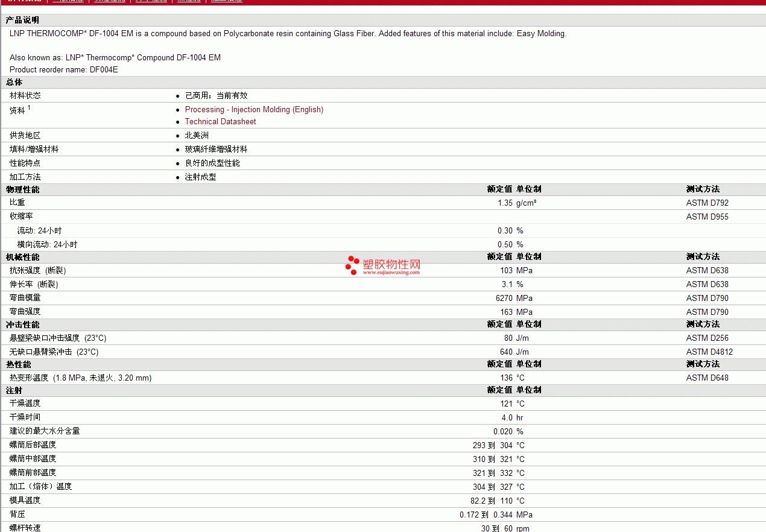This screenshot has width=766, height=532.
Task: Select the 0.50 shrinkage value
Action: point(505,245)
